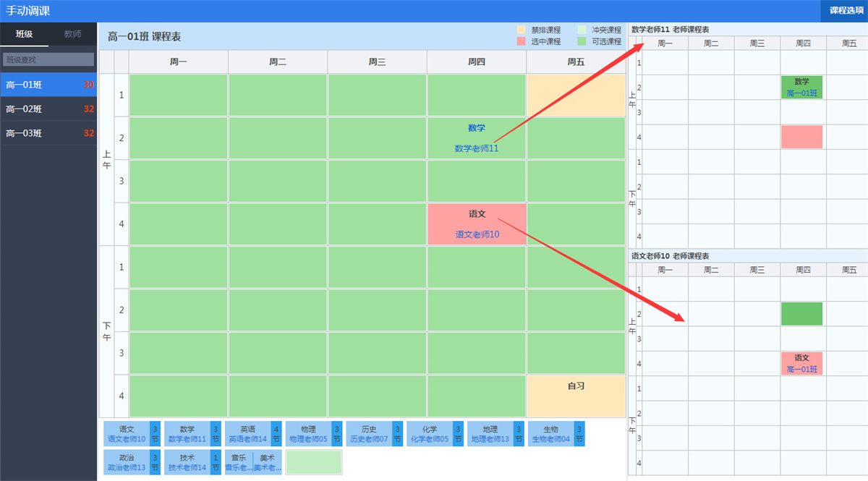Click the 禁排课程 legend color swatch
The image size is (868, 481).
[522, 30]
